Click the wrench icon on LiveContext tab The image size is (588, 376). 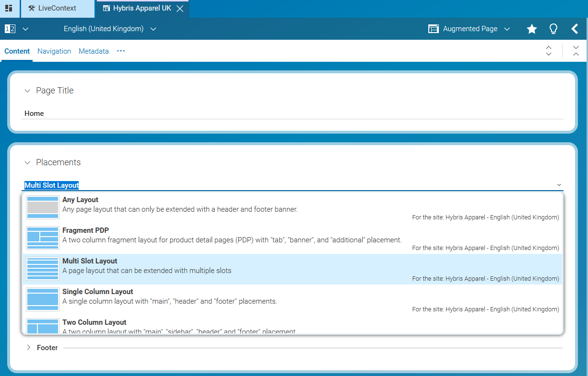coord(32,8)
